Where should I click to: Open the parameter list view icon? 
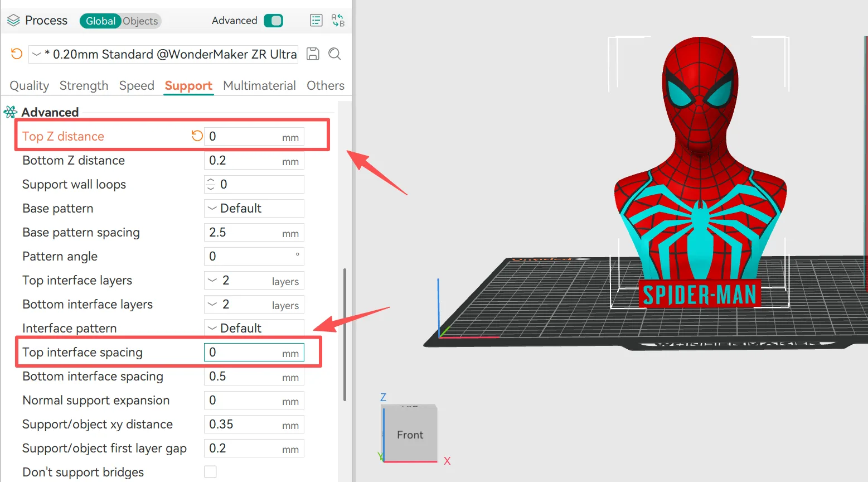pyautogui.click(x=316, y=21)
